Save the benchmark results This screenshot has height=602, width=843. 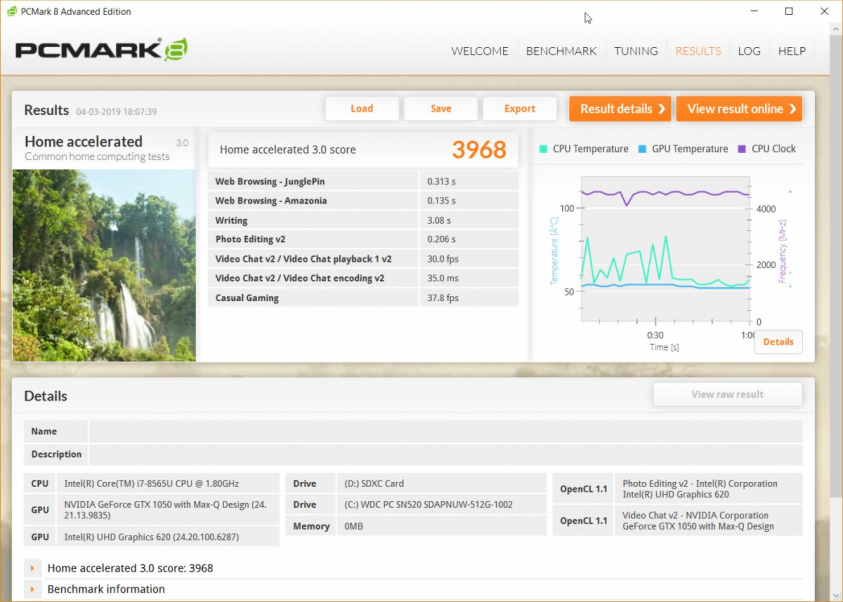coord(441,108)
